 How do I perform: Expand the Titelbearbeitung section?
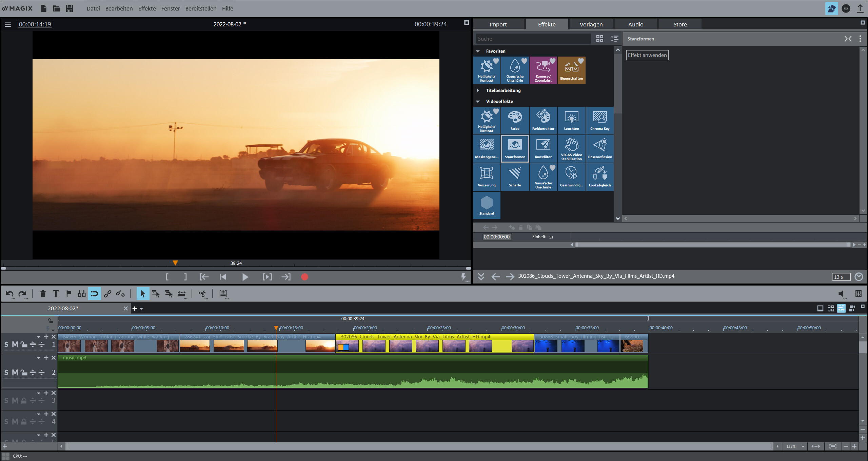478,90
